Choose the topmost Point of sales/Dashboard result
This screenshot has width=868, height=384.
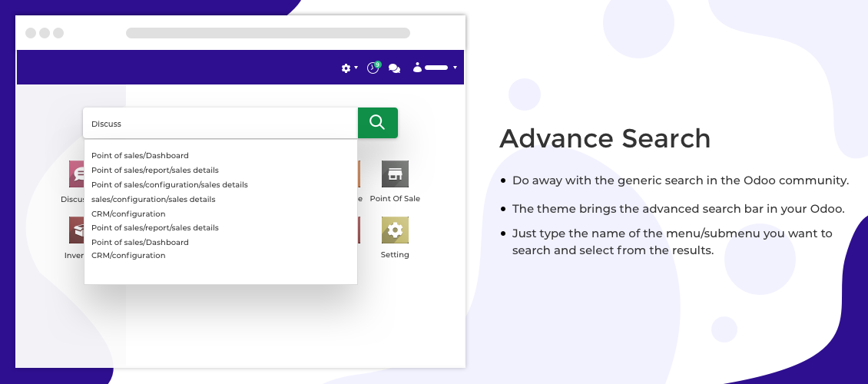[x=140, y=155]
